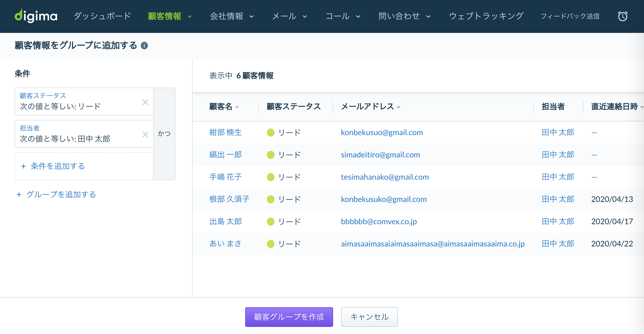Click date 2020/04/17

pos(612,221)
